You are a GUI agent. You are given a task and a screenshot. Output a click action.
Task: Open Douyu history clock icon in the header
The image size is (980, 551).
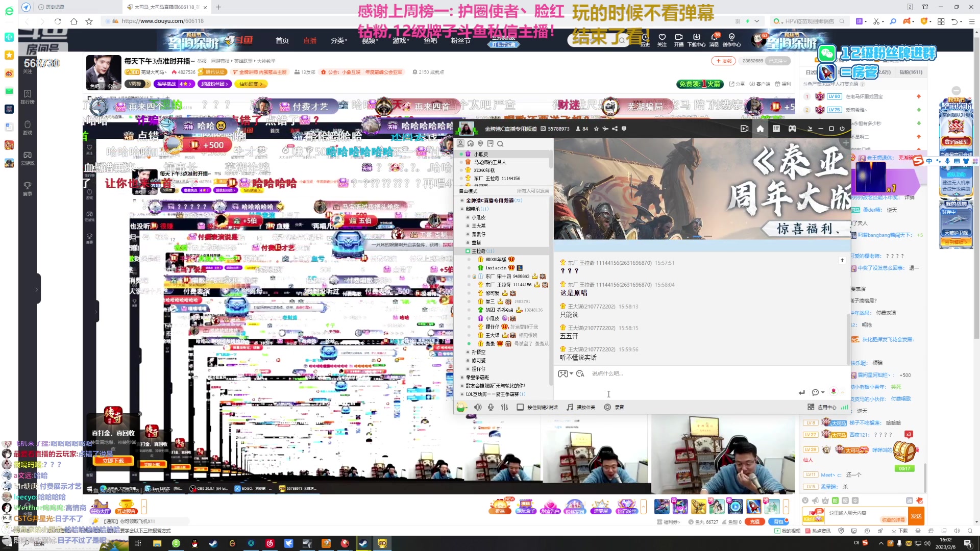click(x=645, y=40)
